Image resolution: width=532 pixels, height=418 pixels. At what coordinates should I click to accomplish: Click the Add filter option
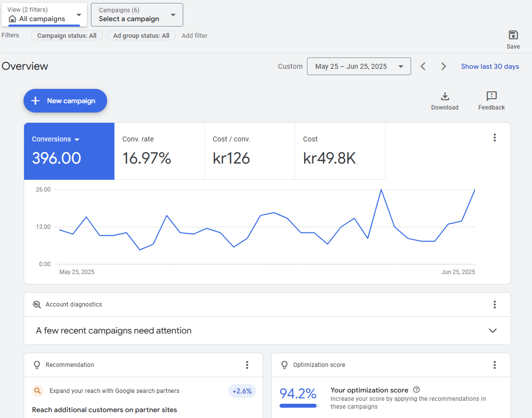point(195,36)
